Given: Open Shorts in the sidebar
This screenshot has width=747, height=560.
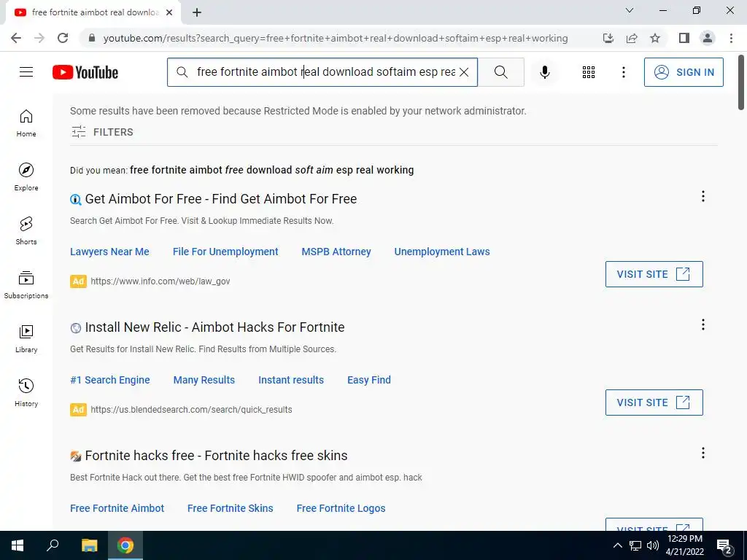Looking at the screenshot, I should tap(26, 230).
